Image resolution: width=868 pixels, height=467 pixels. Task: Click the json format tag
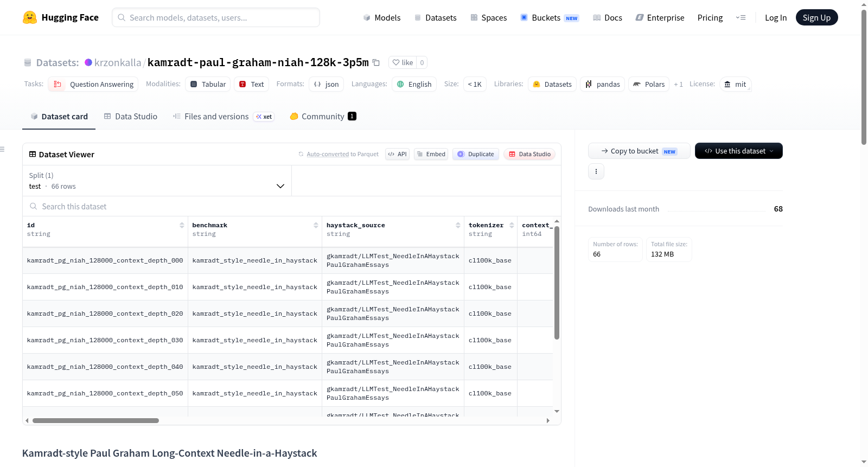[x=326, y=84]
